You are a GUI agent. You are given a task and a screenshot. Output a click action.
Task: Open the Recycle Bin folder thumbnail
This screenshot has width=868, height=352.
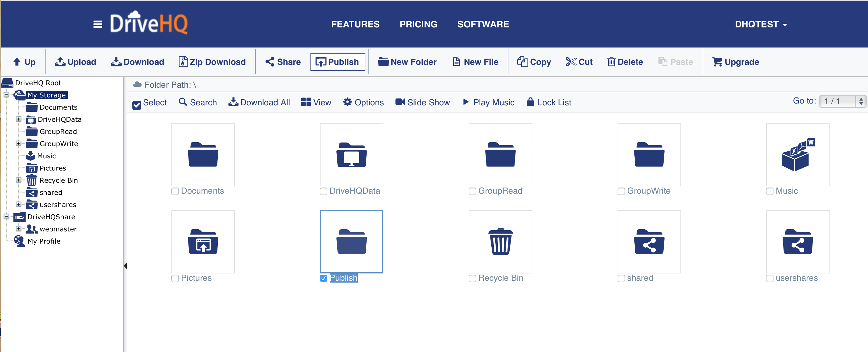(x=500, y=242)
